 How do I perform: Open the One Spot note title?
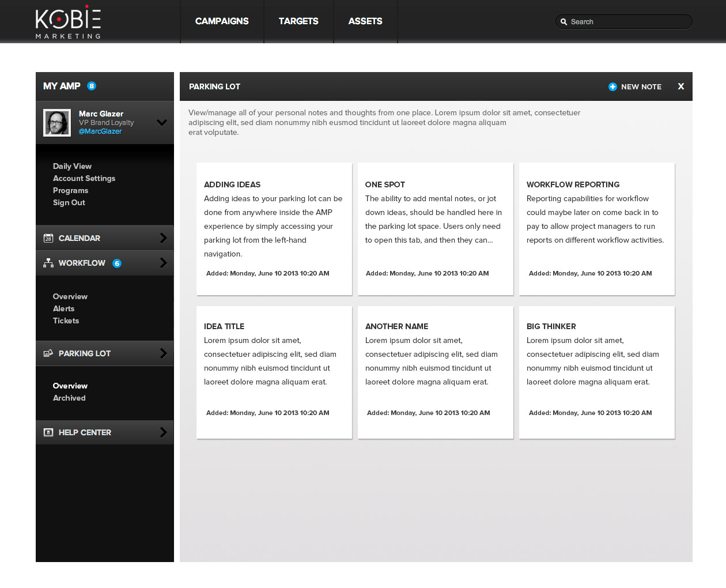(385, 184)
